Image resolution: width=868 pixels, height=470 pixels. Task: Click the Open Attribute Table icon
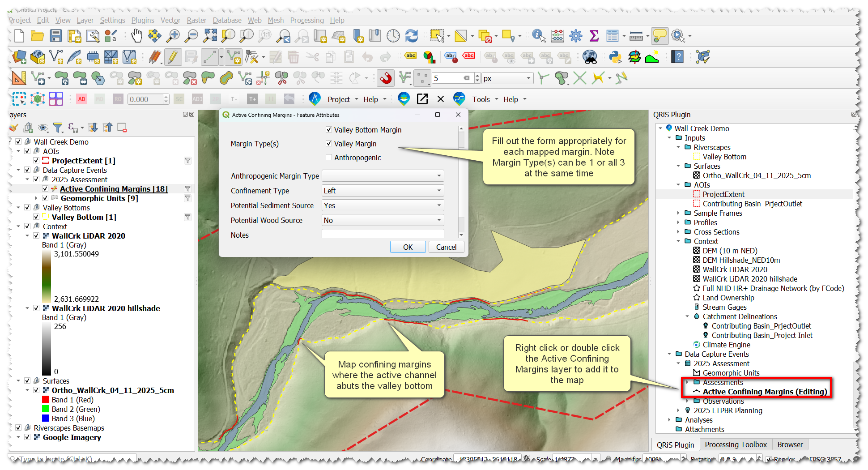point(612,36)
